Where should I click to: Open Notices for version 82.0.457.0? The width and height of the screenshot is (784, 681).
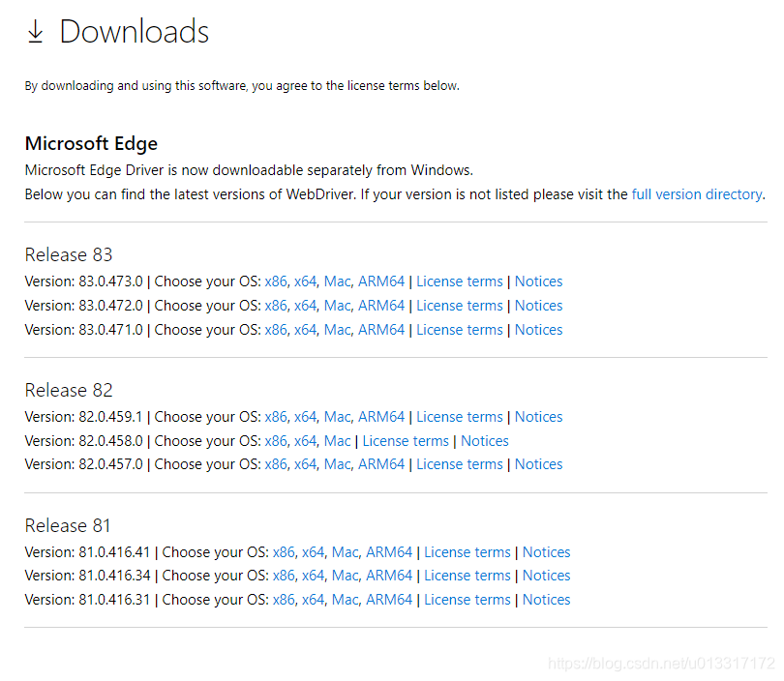tap(538, 464)
